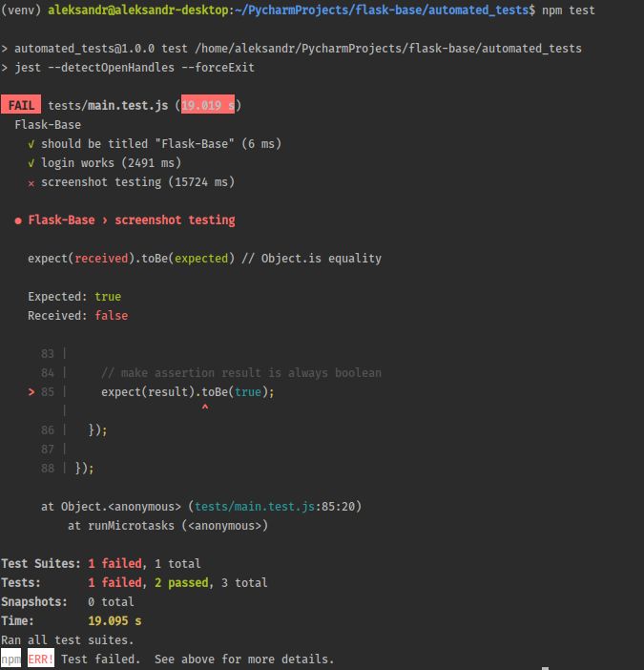
Task: Click the green aleksandr@aleksandr-desktop prompt text
Action: click(x=138, y=10)
